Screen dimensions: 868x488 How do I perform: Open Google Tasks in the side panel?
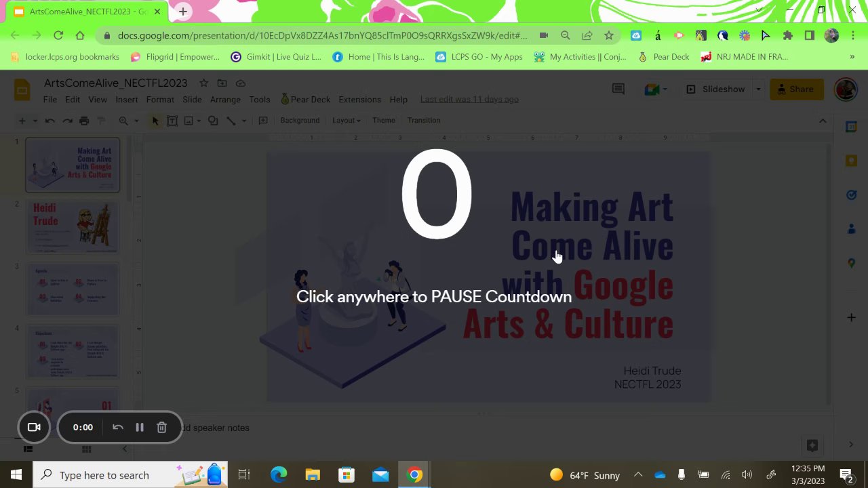click(851, 195)
